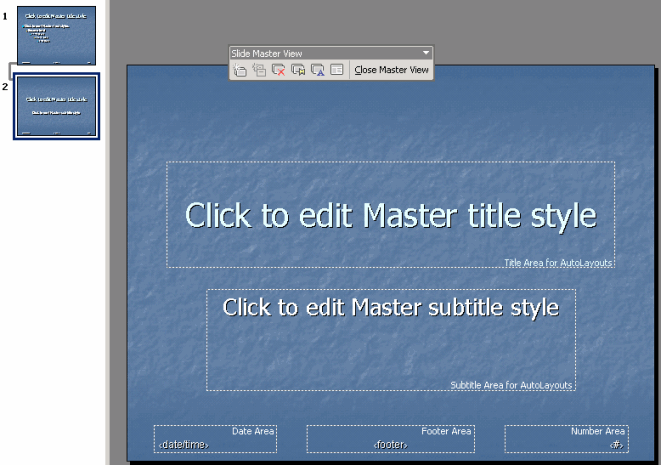The image size is (661, 465).
Task: Click the Rename Master icon
Action: pyautogui.click(x=318, y=70)
